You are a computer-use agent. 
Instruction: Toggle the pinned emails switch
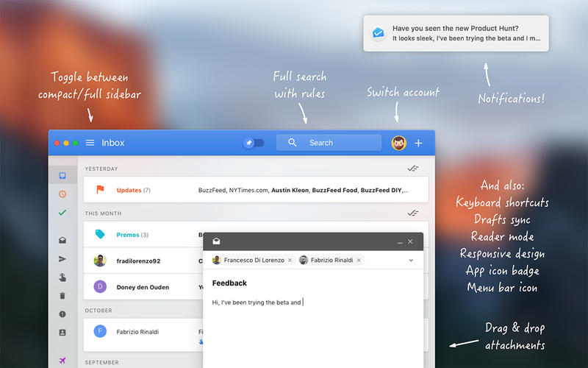254,143
